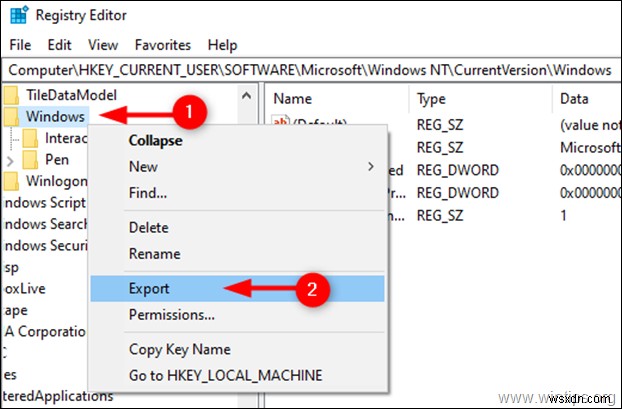Choose Delete from the context menu
The image size is (622, 409).
pos(237,228)
